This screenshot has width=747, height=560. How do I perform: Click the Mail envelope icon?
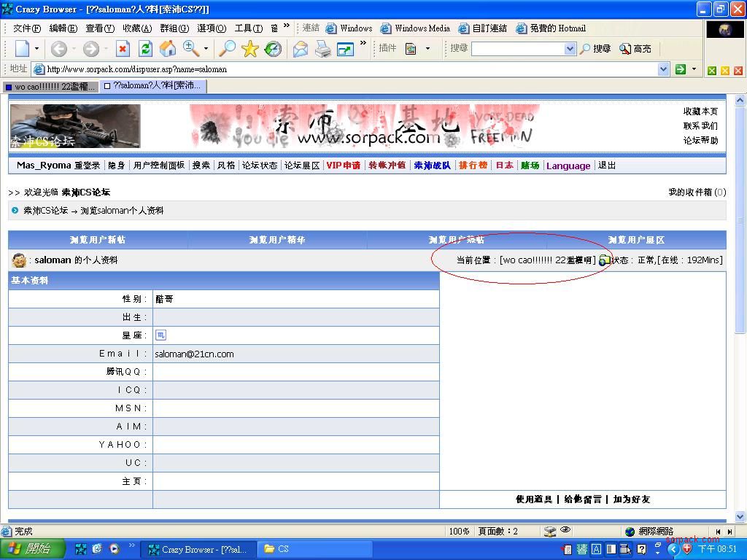coord(301,49)
